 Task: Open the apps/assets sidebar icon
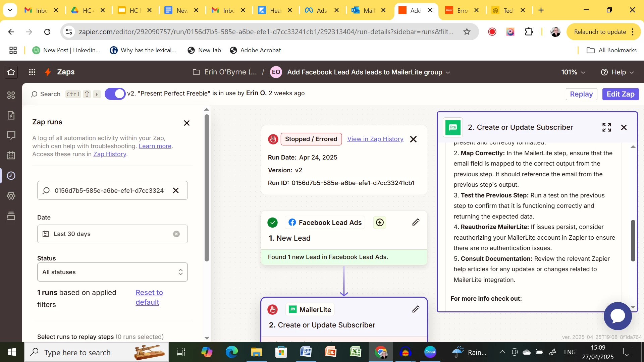click(11, 95)
